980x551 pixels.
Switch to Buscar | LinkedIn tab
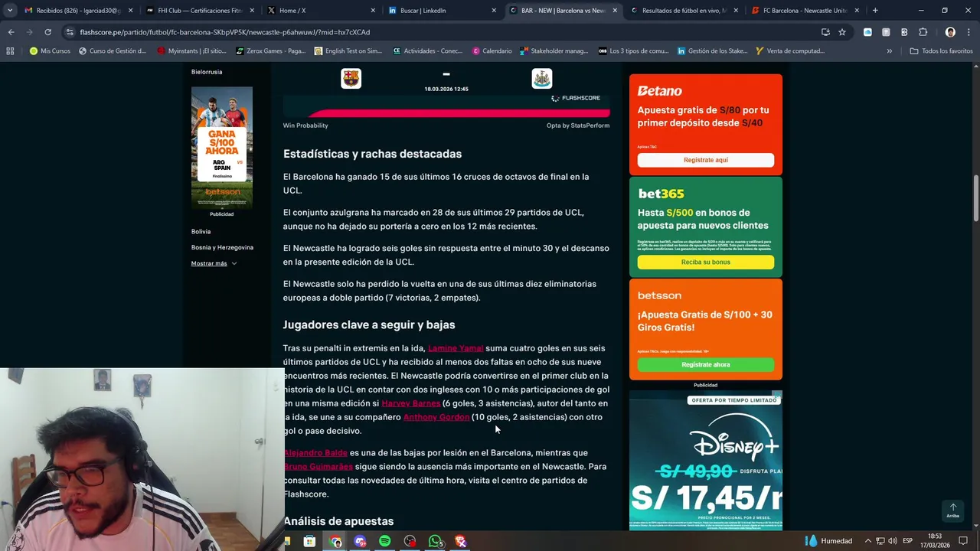[x=442, y=11]
